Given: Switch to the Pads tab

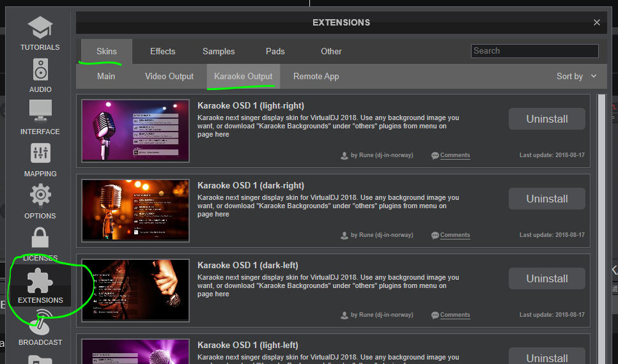Looking at the screenshot, I should (x=275, y=51).
